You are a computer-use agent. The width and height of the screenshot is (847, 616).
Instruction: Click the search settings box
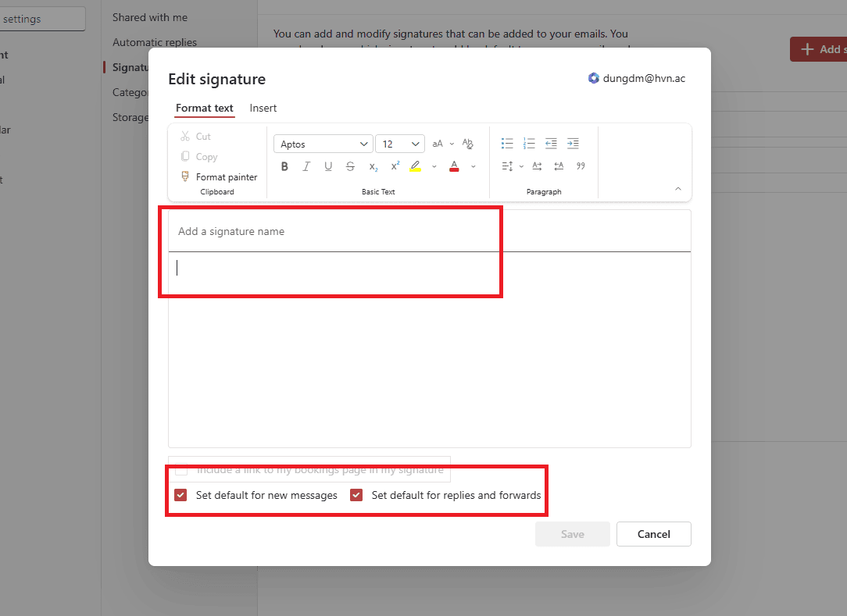tap(42, 19)
